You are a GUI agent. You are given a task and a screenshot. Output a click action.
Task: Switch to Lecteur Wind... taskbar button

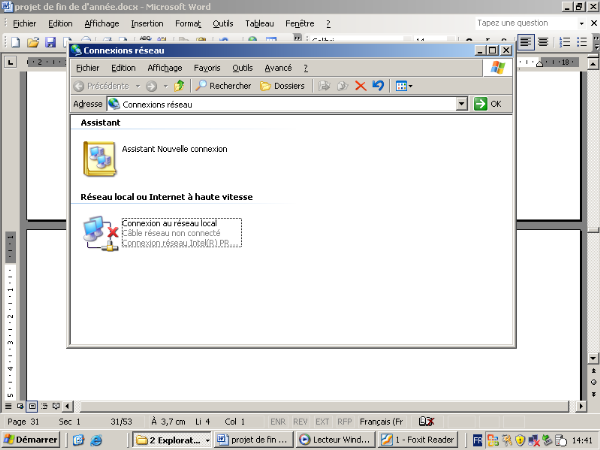(335, 440)
